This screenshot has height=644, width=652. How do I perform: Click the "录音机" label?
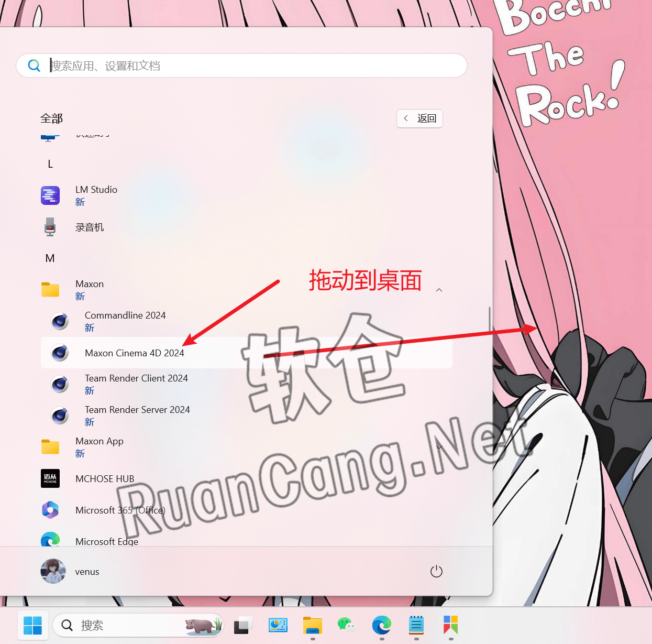(90, 227)
